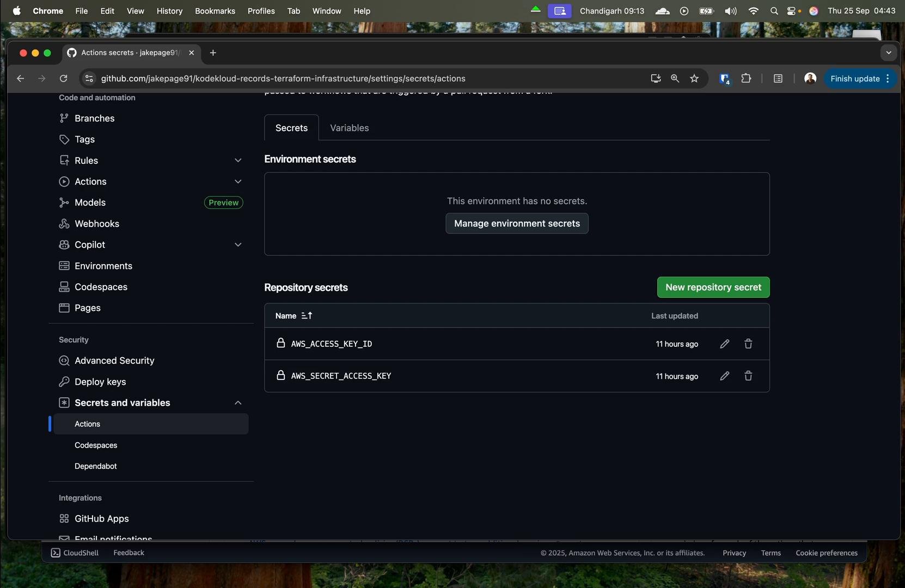Viewport: 905px width, 588px height.
Task: Open the Bitwarden extension icon
Action: pyautogui.click(x=724, y=79)
